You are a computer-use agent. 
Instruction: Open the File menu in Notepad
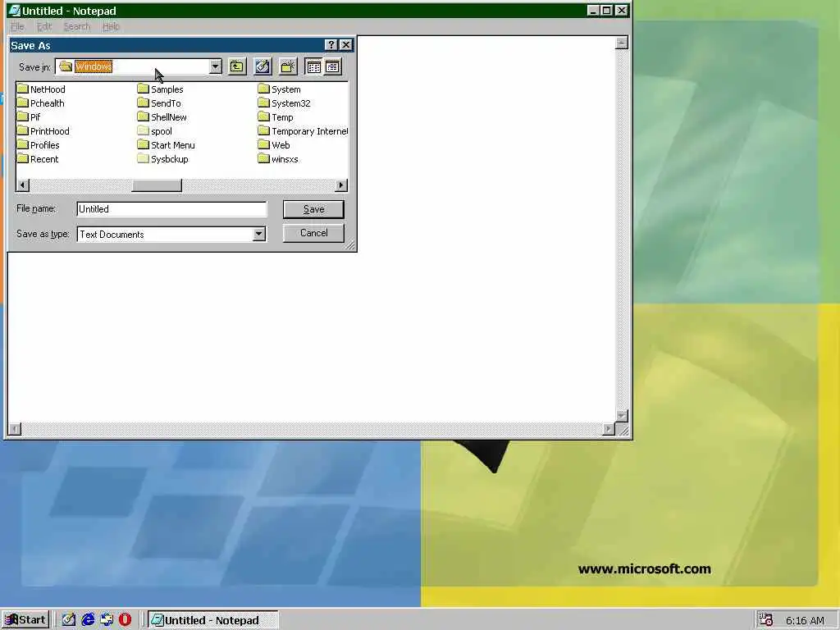pyautogui.click(x=17, y=26)
